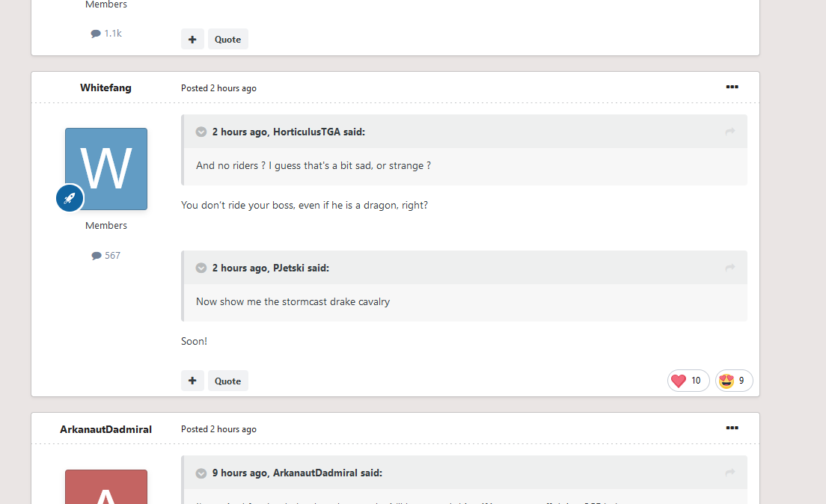
Task: Open Whitefang's username profile link
Action: click(x=105, y=87)
